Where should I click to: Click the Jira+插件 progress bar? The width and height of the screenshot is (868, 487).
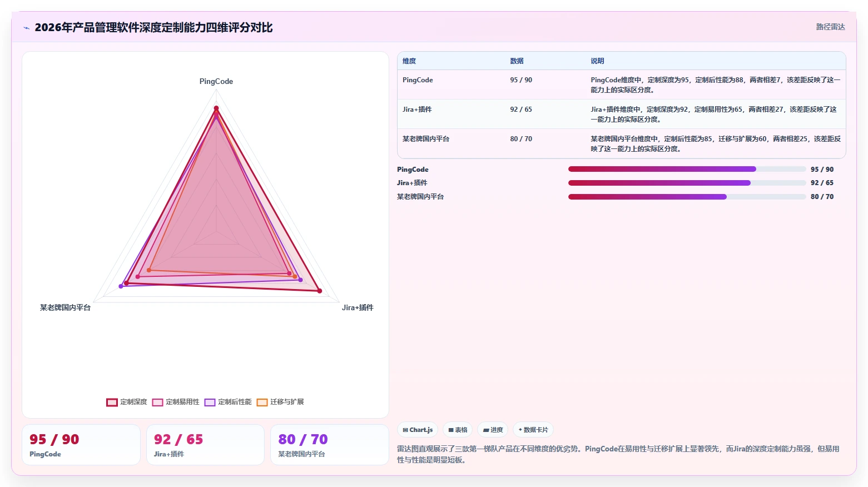[x=687, y=183]
